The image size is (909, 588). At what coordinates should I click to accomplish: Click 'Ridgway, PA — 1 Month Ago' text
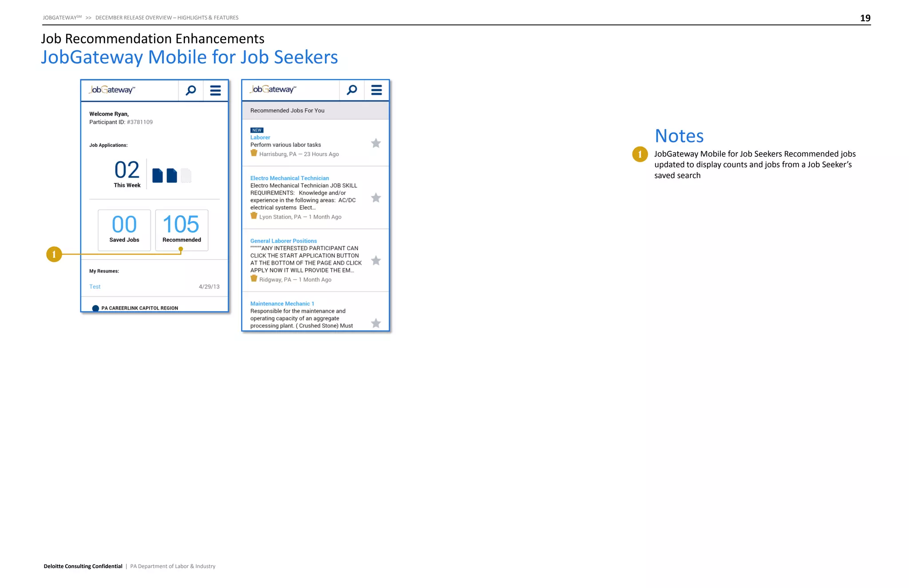296,280
